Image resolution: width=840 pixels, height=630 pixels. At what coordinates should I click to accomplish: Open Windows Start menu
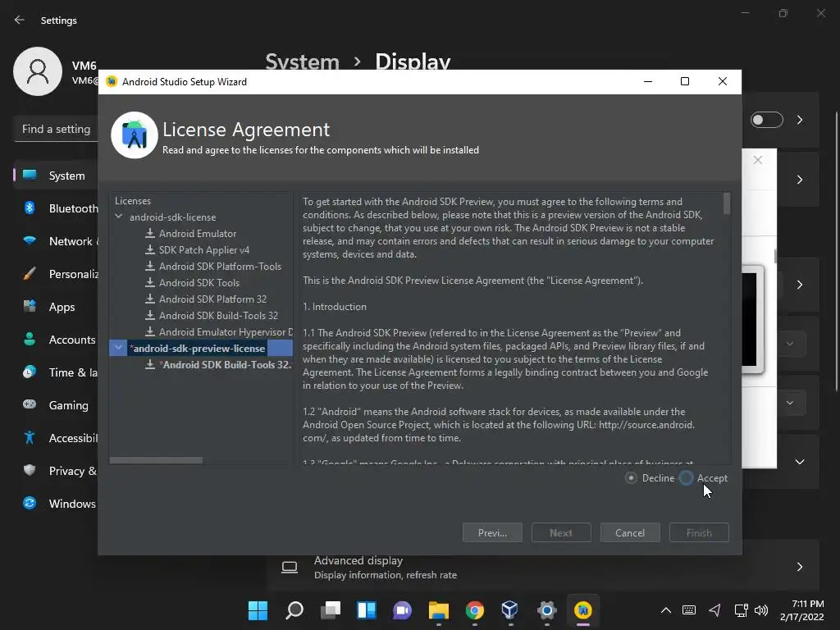point(258,610)
